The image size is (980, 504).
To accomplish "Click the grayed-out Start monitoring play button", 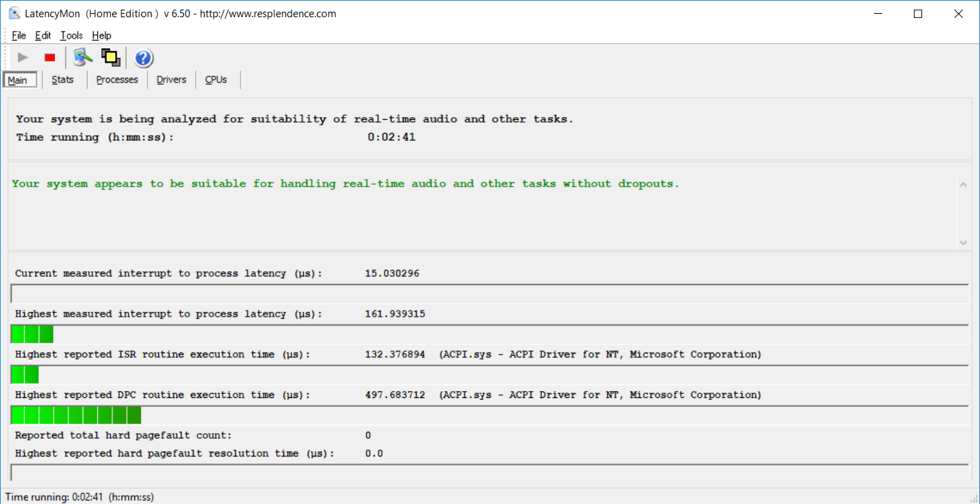I will pyautogui.click(x=23, y=58).
